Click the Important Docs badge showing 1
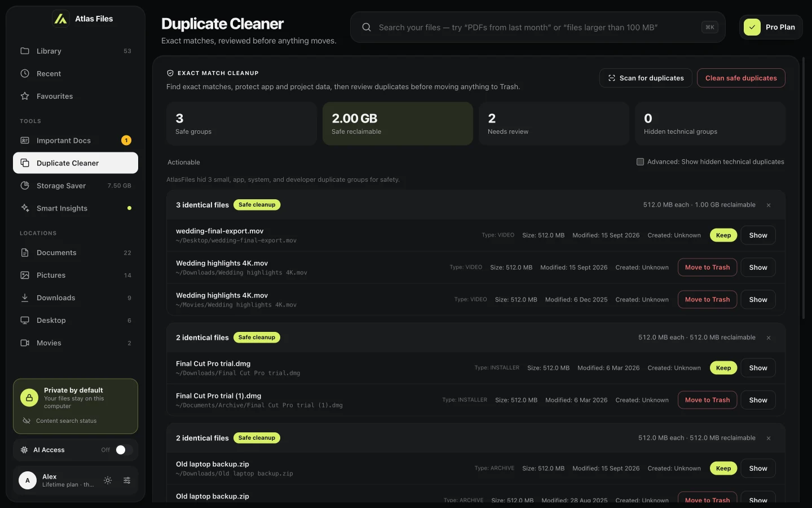812x508 pixels. pyautogui.click(x=126, y=141)
